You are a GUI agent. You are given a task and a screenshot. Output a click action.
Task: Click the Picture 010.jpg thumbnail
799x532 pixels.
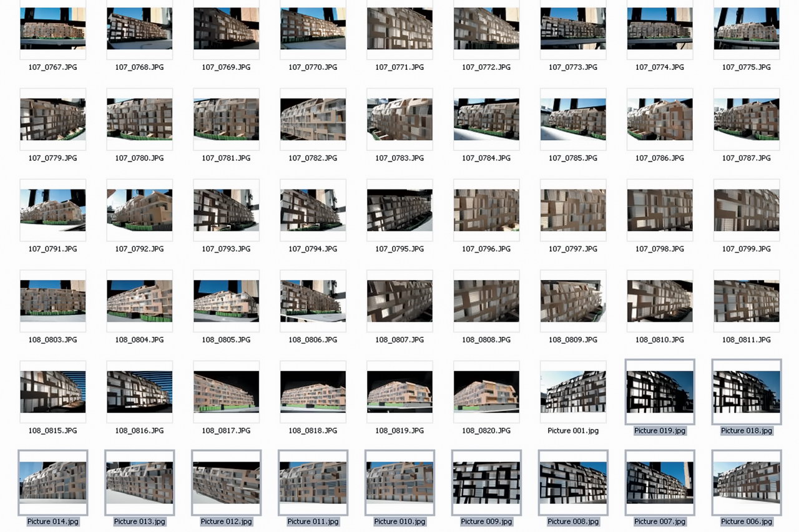pos(399,483)
